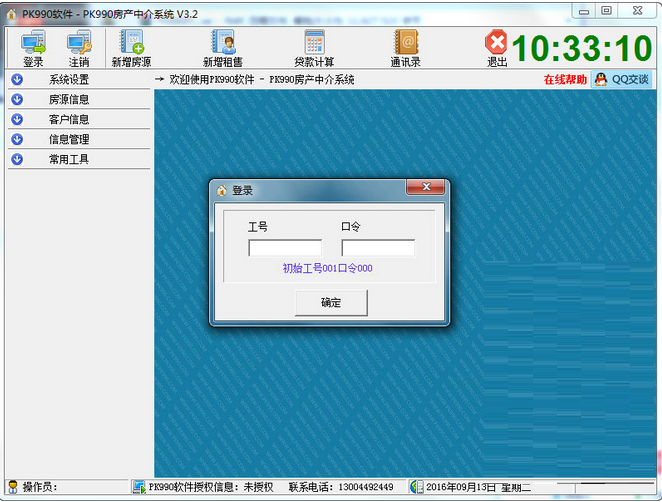Open 新增房源 add property icon

[x=132, y=42]
